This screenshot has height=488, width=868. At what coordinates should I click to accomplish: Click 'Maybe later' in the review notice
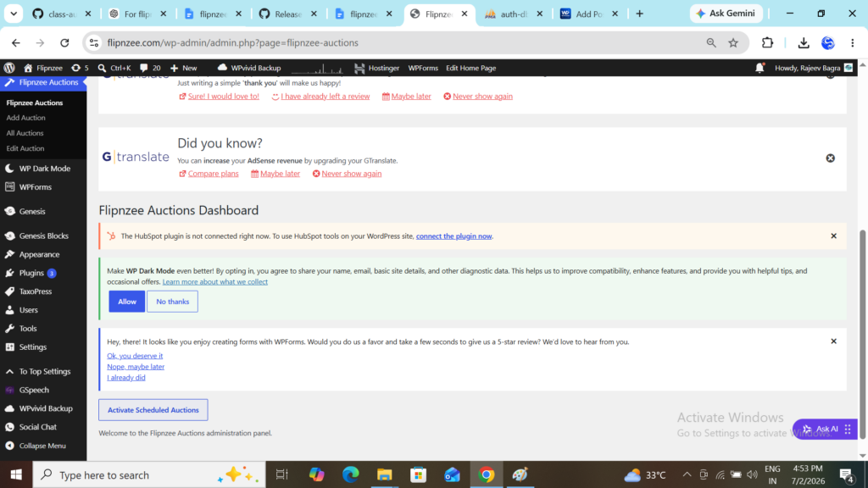tap(411, 97)
